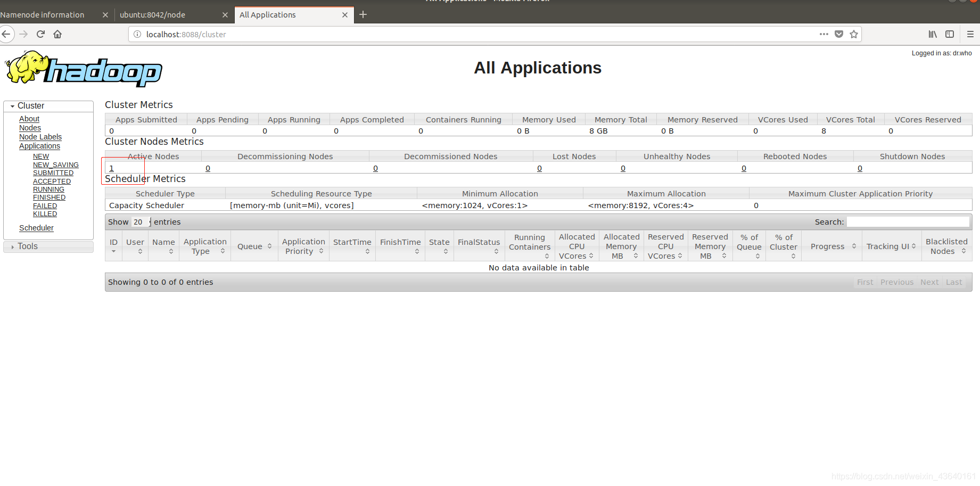This screenshot has height=486, width=980.
Task: Sort the table by ID column
Action: tap(113, 246)
